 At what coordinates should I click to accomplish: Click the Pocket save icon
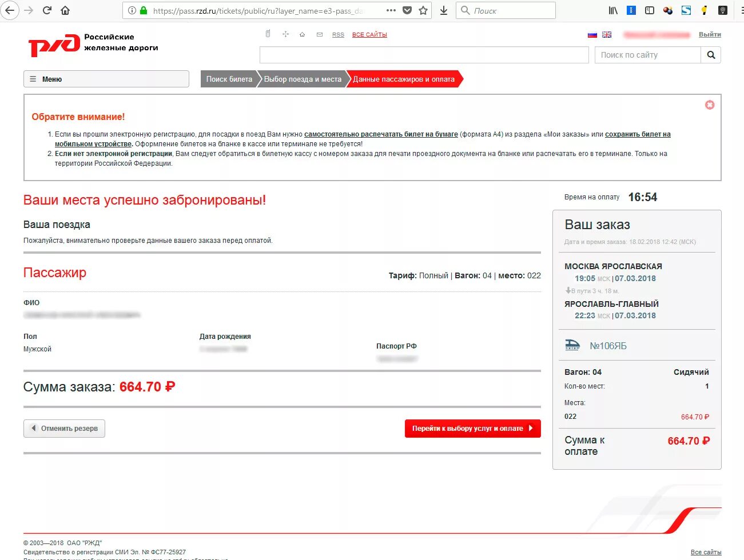407,10
